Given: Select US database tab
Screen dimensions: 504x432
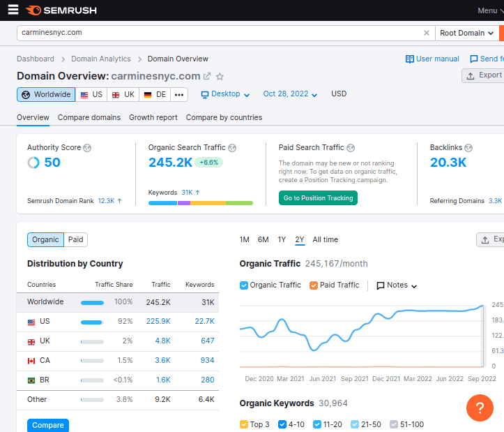Looking at the screenshot, I should 91,95.
